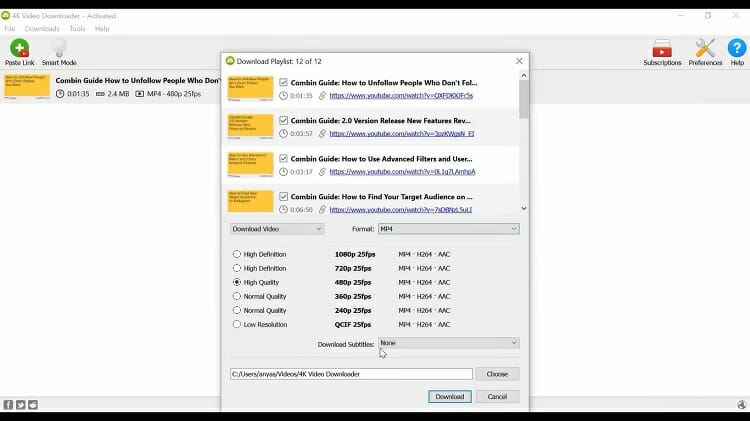Click the 4K Video Downloader app logo
The width and height of the screenshot is (750, 421).
(x=6, y=16)
